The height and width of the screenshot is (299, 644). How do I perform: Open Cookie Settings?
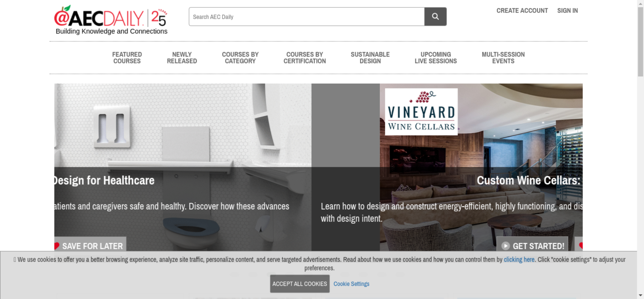tap(351, 284)
